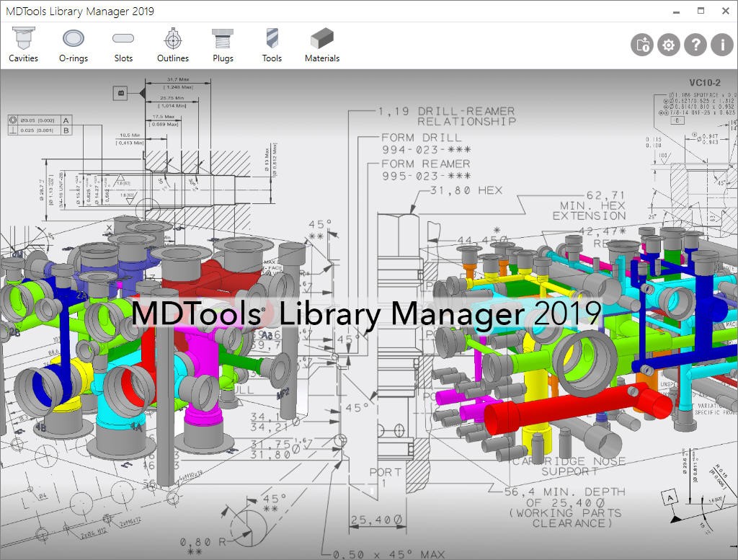Open the Materials block icon
The height and width of the screenshot is (560, 738).
point(322,39)
